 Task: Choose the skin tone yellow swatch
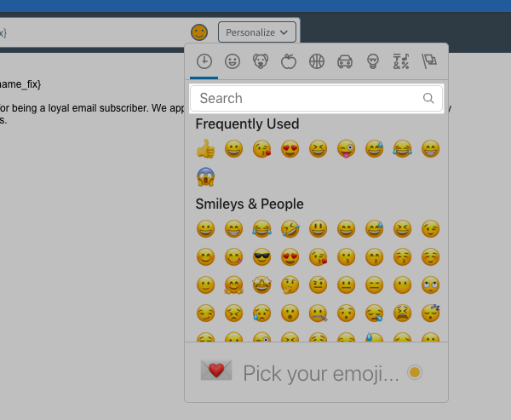coord(415,372)
